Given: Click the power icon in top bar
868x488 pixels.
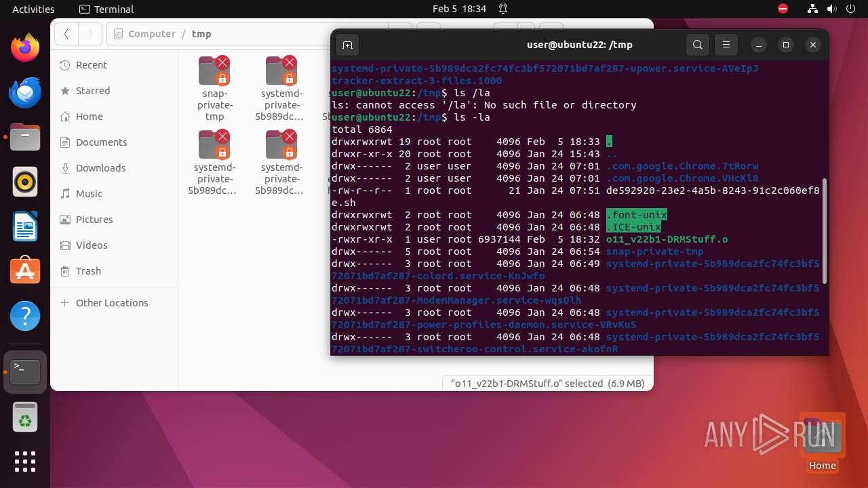Looking at the screenshot, I should [x=850, y=9].
